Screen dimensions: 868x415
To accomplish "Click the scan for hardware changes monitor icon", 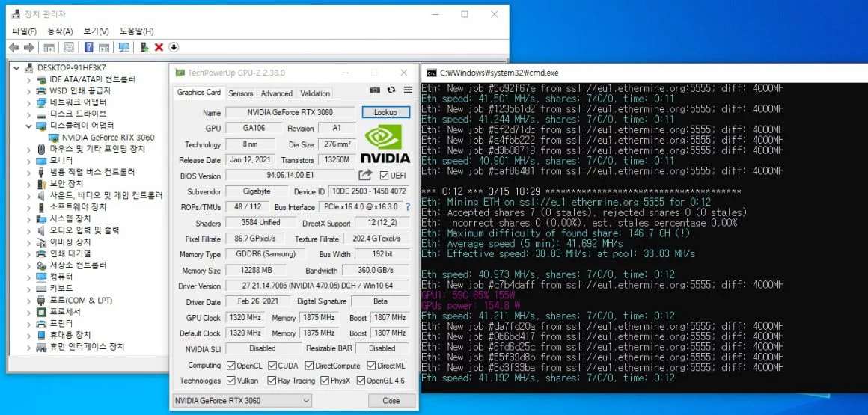I will tap(124, 48).
